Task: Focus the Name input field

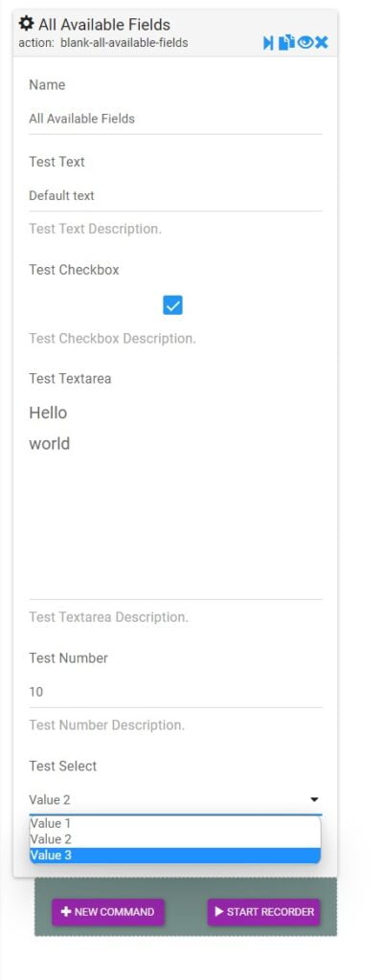Action: [x=175, y=119]
